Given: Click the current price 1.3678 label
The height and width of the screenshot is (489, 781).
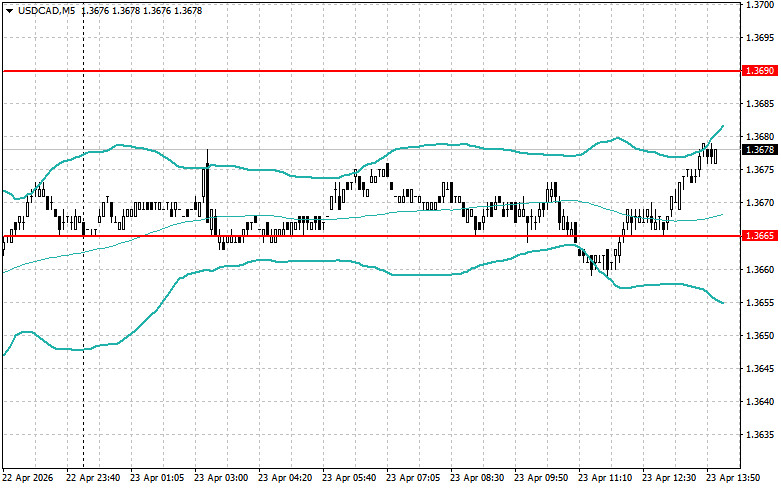Looking at the screenshot, I should [760, 149].
